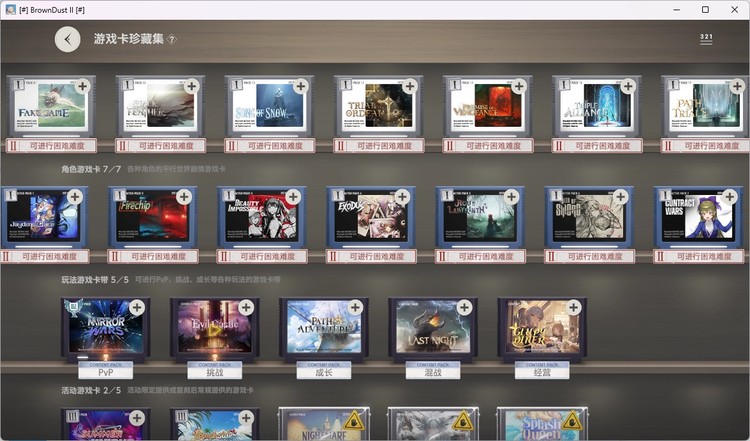
Task: Click plus icon on Firechip card
Action: (x=183, y=197)
